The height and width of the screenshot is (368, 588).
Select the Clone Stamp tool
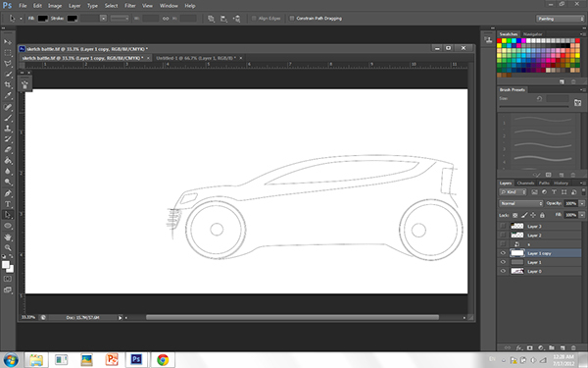click(x=8, y=129)
